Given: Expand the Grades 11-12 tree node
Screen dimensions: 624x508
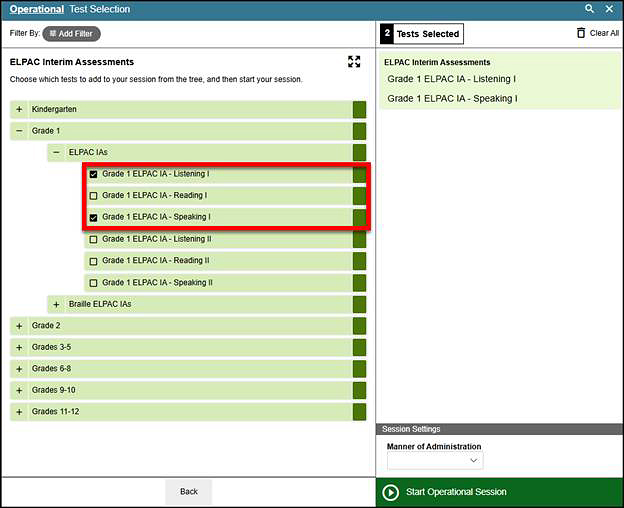Looking at the screenshot, I should pos(19,412).
